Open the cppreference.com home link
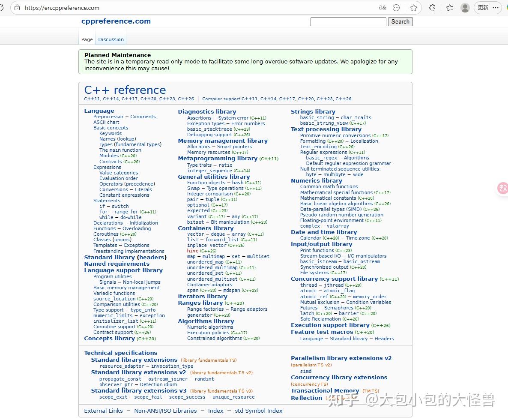The height and width of the screenshot is (420, 508). [x=116, y=21]
